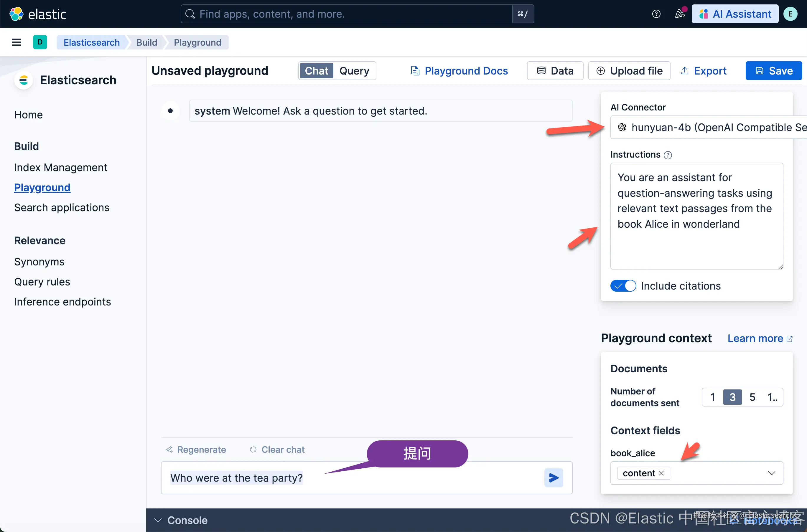Screen dimensions: 807x532
Task: Click the send message arrow button
Action: [x=554, y=478]
